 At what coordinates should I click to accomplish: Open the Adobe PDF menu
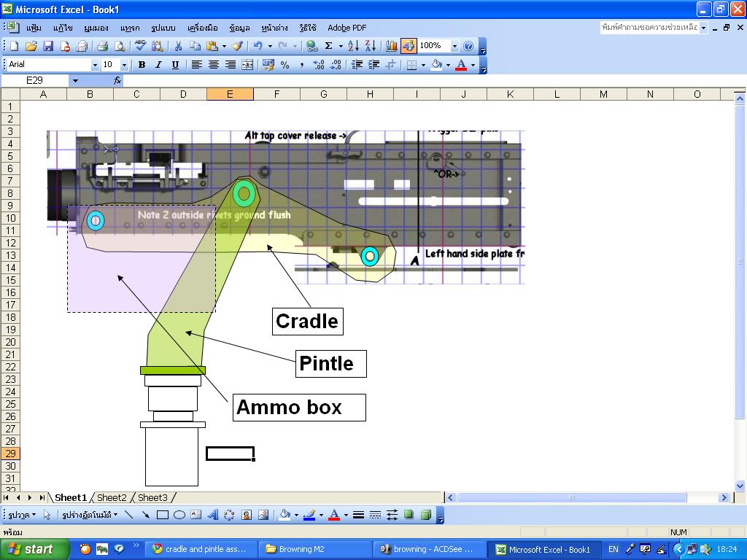click(347, 28)
